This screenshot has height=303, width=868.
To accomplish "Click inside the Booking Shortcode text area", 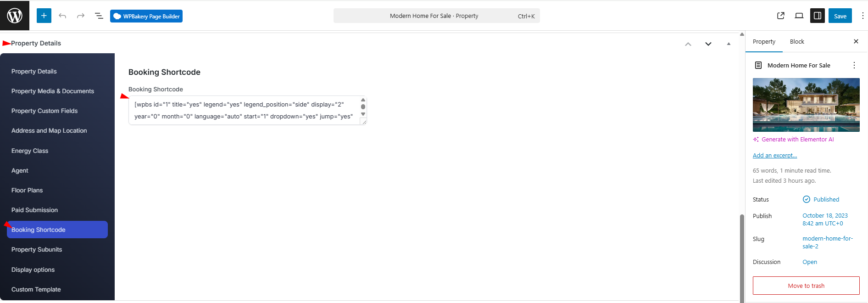I will tap(243, 111).
